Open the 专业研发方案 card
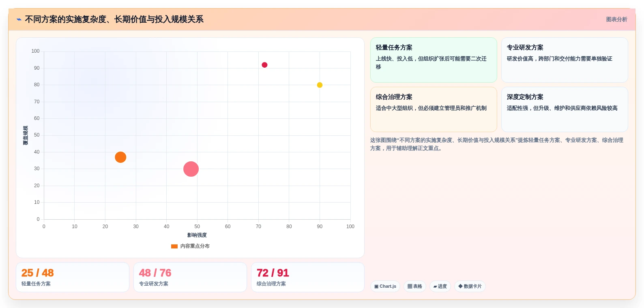The image size is (644, 308). point(565,60)
